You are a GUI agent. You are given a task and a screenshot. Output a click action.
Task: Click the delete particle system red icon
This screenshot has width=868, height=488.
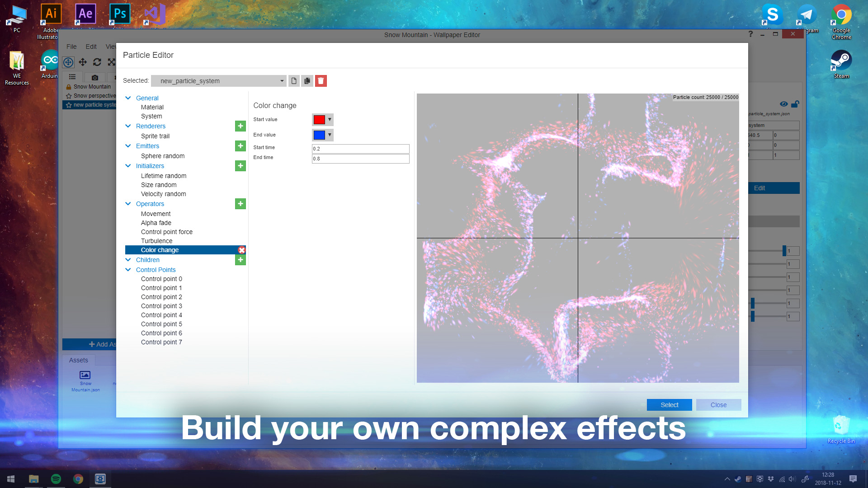[321, 80]
